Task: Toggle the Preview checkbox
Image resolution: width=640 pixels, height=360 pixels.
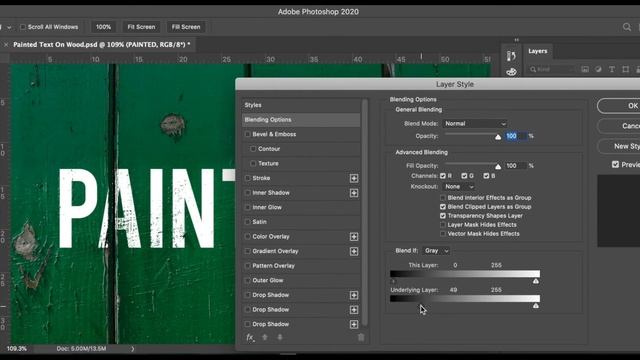Action: tap(616, 164)
